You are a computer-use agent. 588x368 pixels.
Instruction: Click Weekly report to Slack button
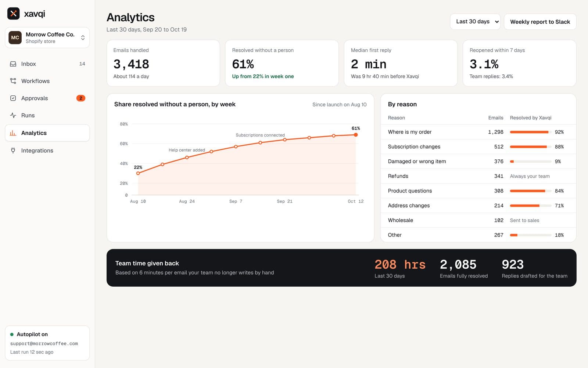tap(540, 22)
